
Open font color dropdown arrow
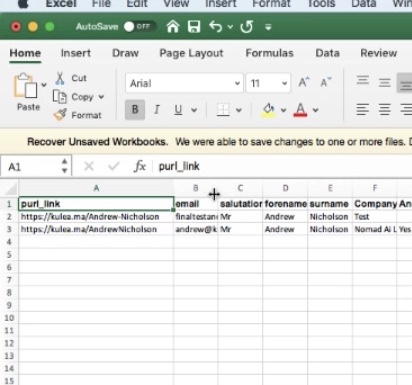[x=316, y=110]
